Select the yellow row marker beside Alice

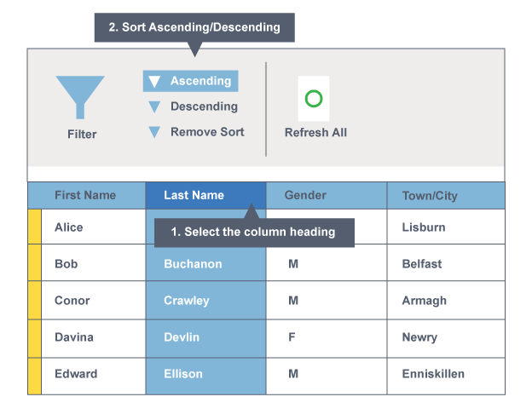(x=34, y=227)
